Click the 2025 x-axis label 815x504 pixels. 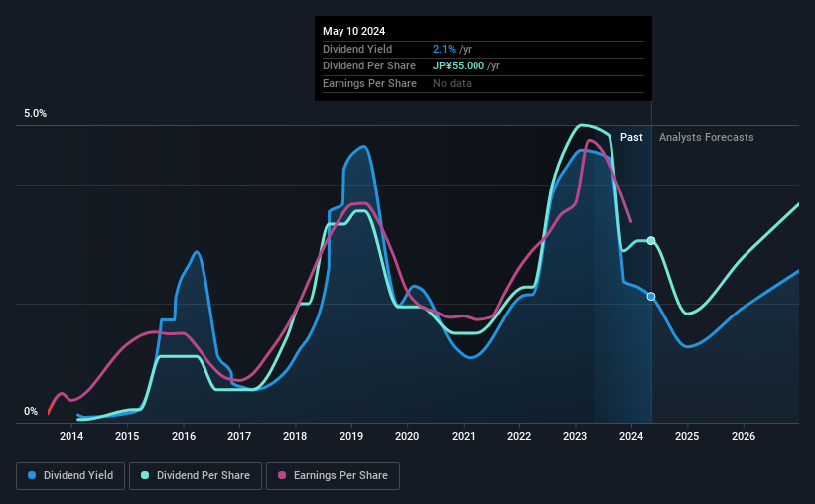[x=687, y=436]
